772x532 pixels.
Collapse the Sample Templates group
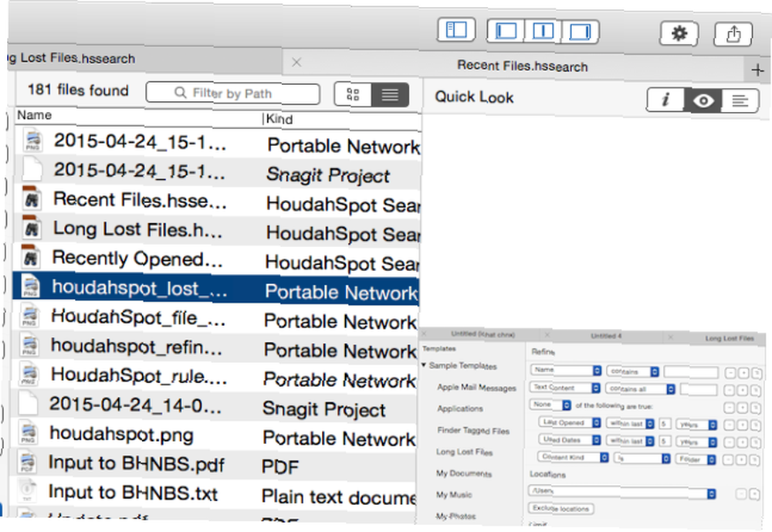click(x=423, y=365)
